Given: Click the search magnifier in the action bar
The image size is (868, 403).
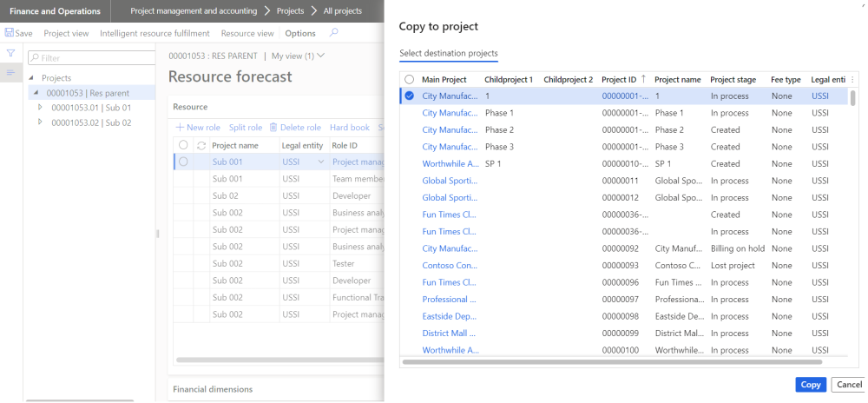Looking at the screenshot, I should pos(334,33).
